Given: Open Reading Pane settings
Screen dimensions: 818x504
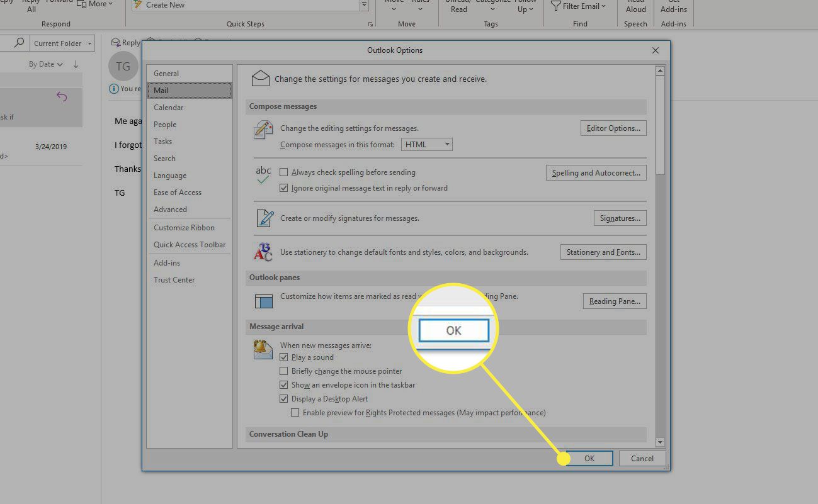Looking at the screenshot, I should pyautogui.click(x=615, y=301).
